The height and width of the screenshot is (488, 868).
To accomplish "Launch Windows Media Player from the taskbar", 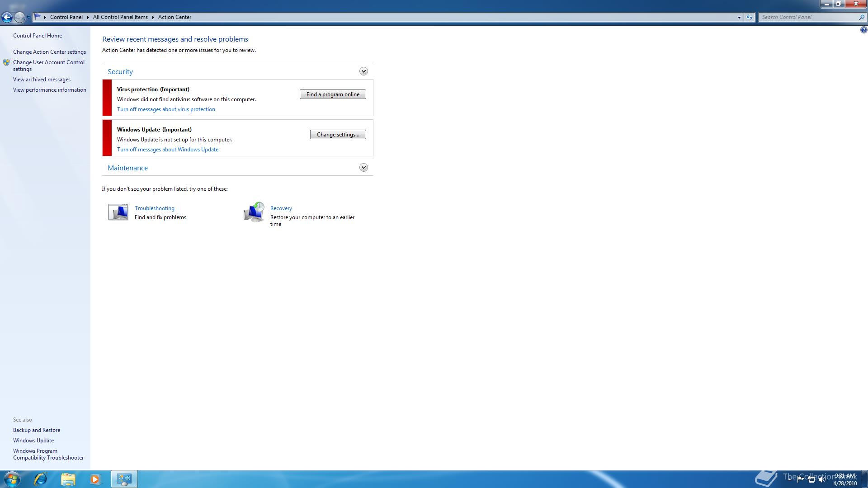I will [95, 479].
